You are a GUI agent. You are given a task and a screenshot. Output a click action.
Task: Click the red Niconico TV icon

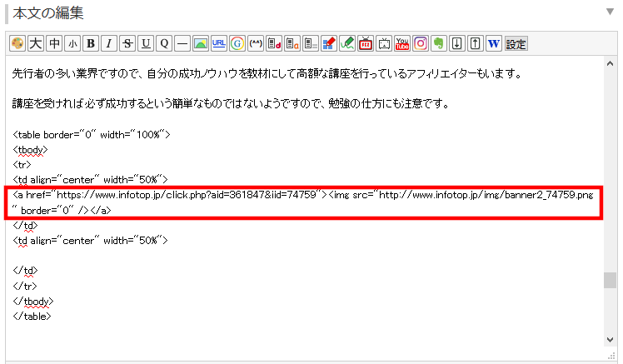coord(366,43)
